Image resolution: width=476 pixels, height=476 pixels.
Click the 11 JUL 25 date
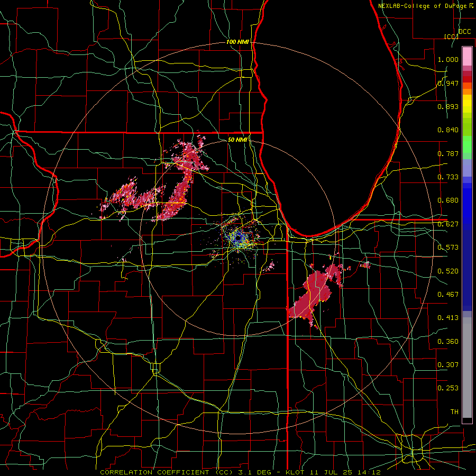coord(331,472)
